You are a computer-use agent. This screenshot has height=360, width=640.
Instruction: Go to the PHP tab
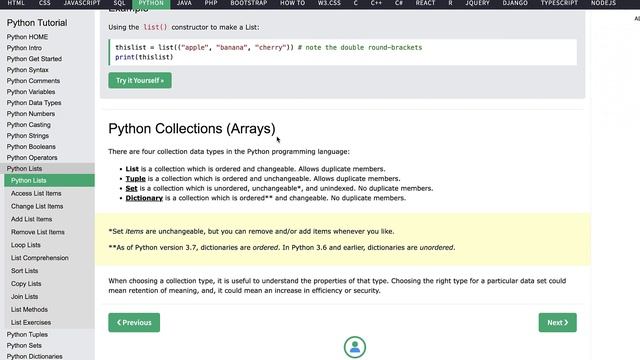(211, 3)
